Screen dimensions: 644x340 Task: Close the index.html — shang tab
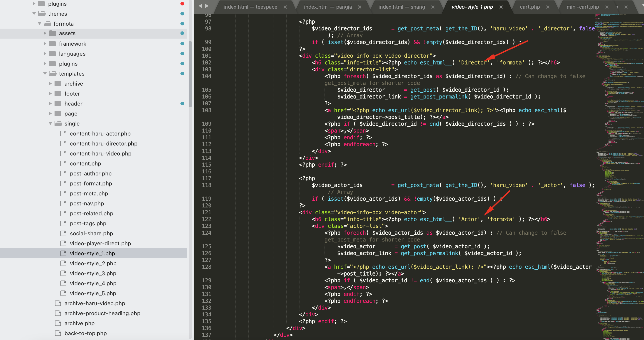433,7
